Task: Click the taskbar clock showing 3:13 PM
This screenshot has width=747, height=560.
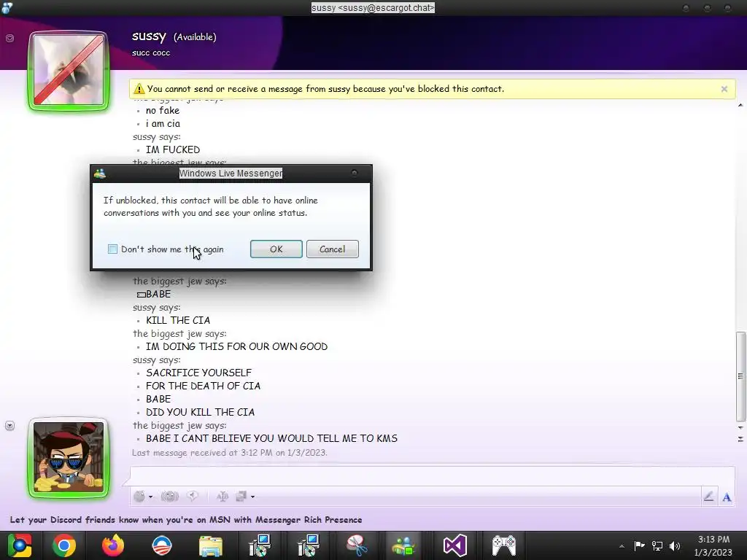Action: 713,545
